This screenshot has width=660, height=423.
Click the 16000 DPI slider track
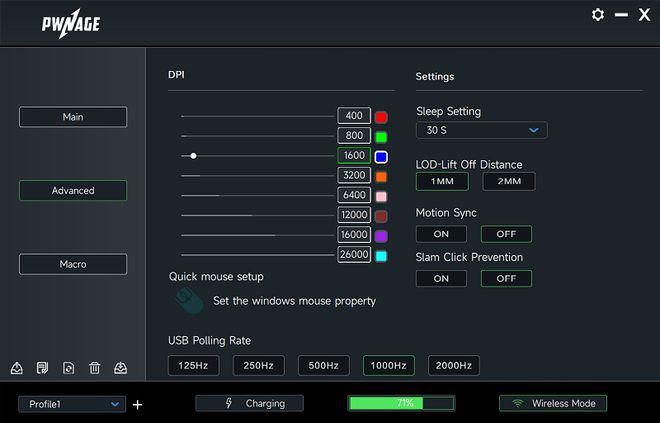pyautogui.click(x=258, y=235)
